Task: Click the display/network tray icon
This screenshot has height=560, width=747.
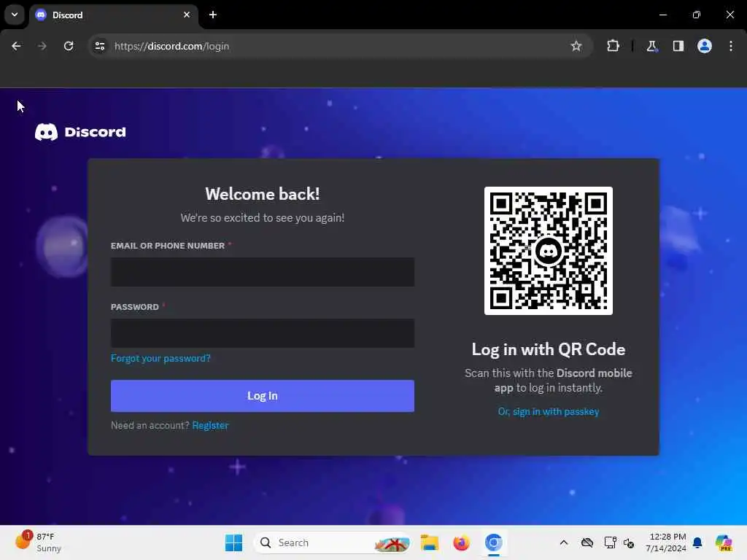Action: 610,542
